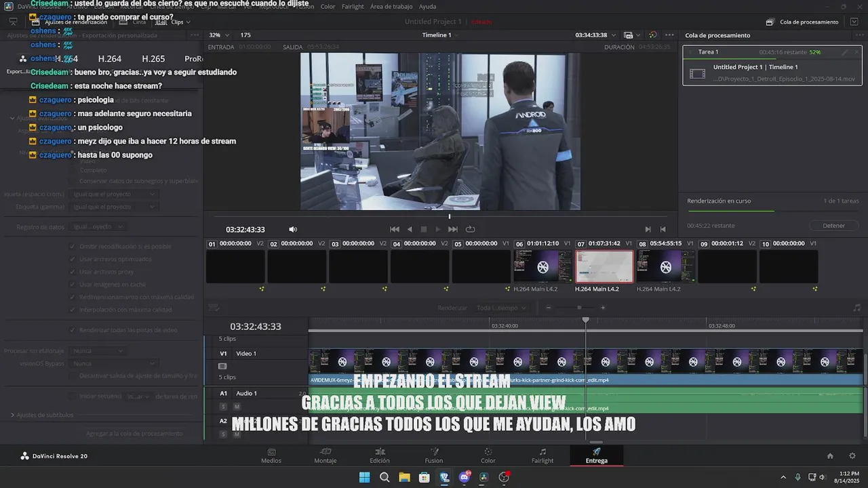
Task: Open the Medios page
Action: tap(271, 455)
